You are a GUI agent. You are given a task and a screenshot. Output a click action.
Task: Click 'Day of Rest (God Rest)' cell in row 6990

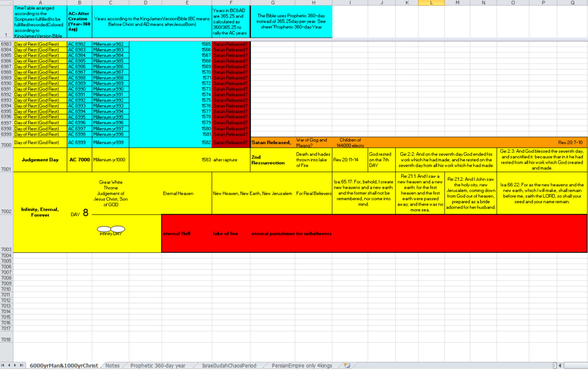(x=40, y=84)
